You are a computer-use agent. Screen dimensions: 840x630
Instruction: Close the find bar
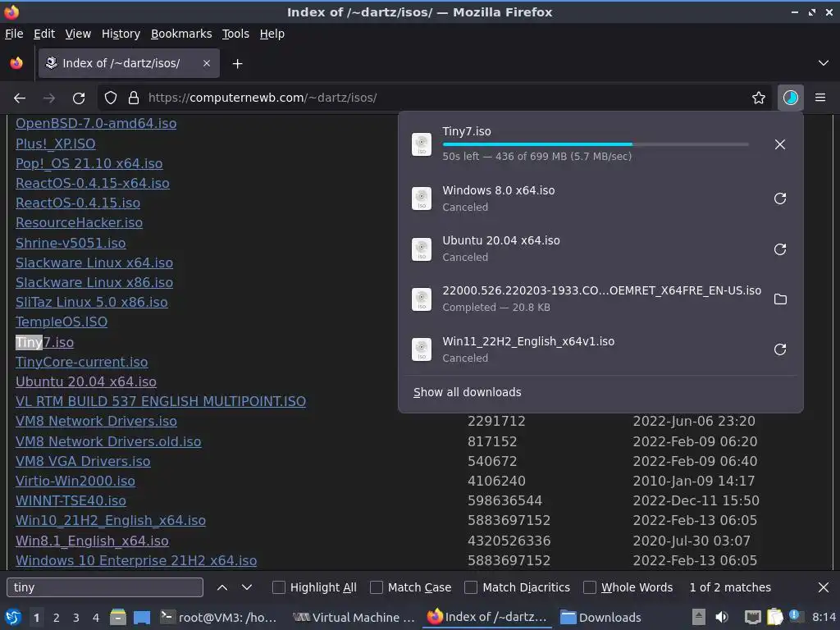click(824, 587)
